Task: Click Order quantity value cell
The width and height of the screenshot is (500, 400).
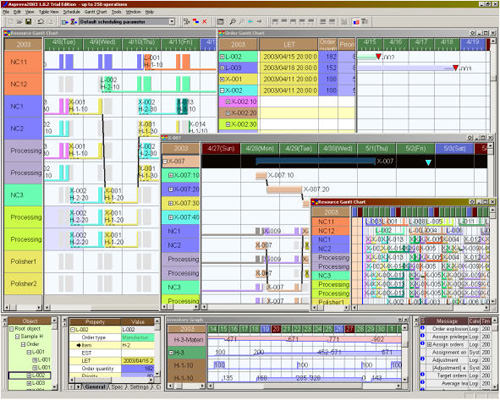Action: tap(138, 368)
